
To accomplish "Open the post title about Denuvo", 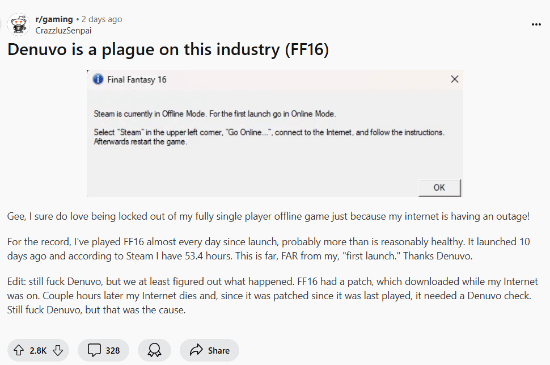I will click(x=168, y=49).
